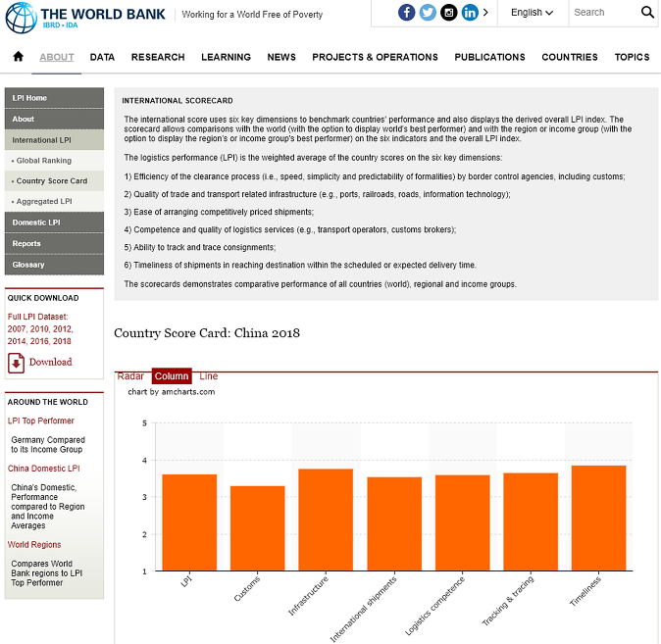Viewport: 661px width, 644px height.
Task: Click the red download file icon
Action: 17,363
